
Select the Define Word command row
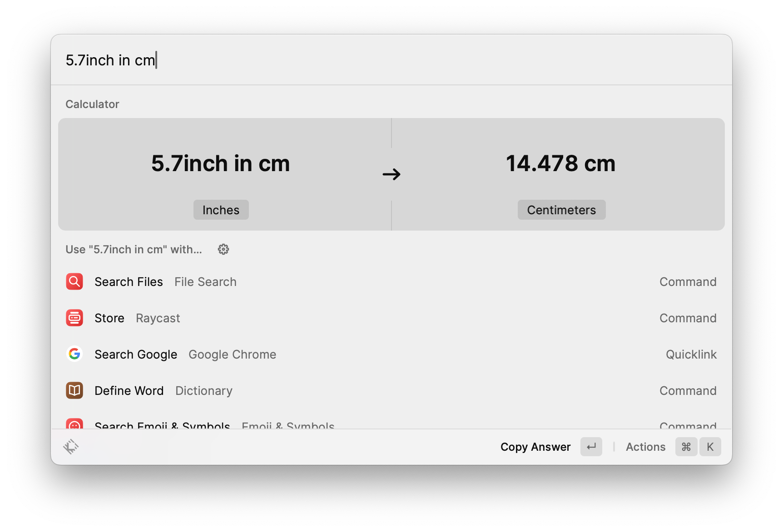pos(391,390)
